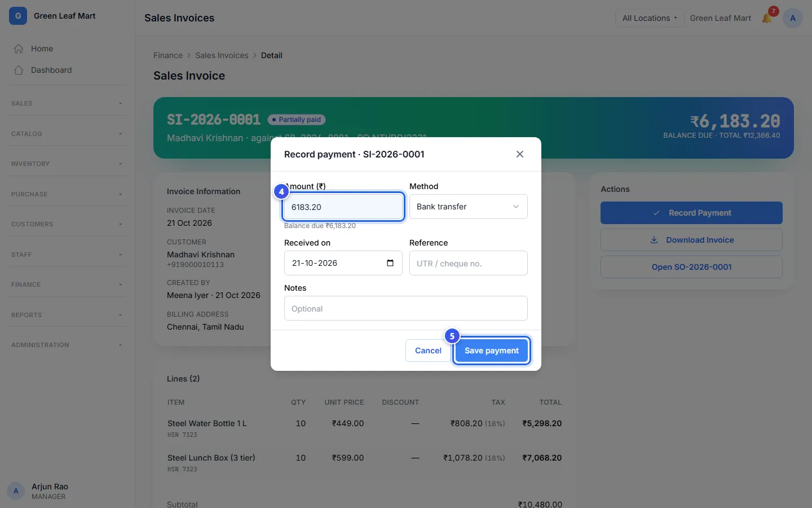Open the user avatar menu at top right

coord(793,18)
